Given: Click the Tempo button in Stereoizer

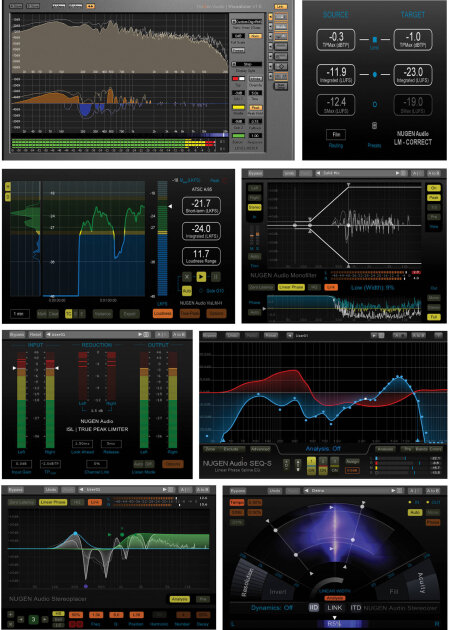Looking at the screenshot, I should point(235,502).
